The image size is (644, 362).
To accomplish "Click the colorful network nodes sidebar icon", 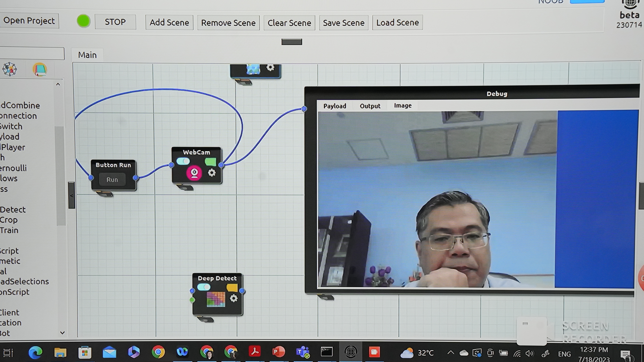I will (10, 69).
